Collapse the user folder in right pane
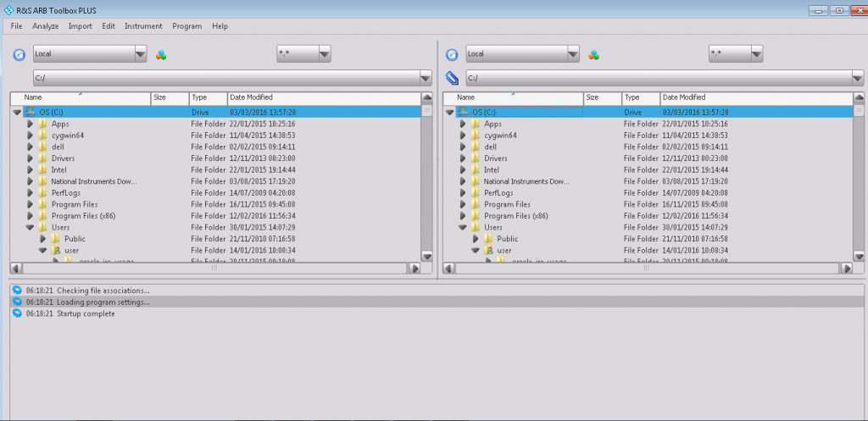The height and width of the screenshot is (421, 868). point(476,251)
